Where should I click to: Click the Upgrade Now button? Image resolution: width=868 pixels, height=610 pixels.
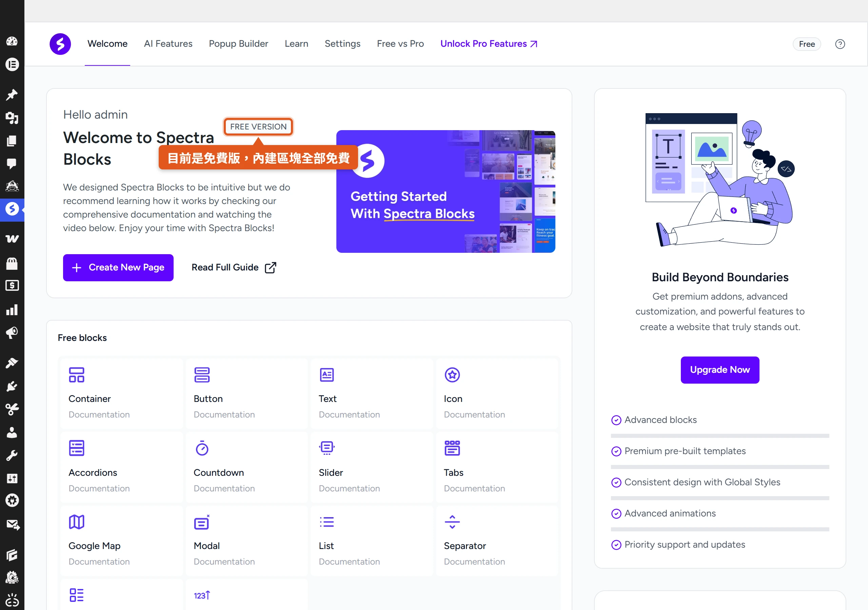point(719,370)
